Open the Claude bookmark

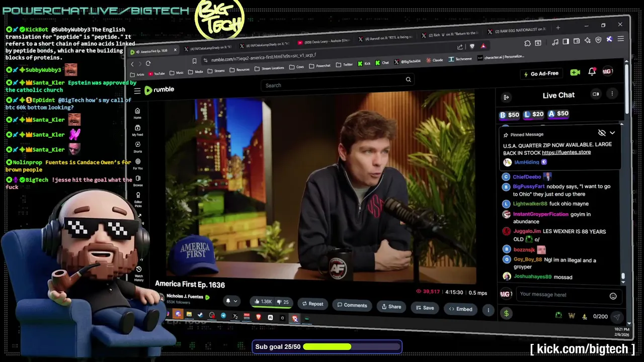[435, 60]
